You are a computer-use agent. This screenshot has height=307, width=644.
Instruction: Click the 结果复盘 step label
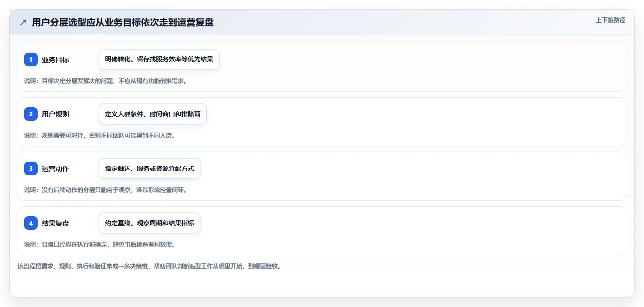[55, 223]
